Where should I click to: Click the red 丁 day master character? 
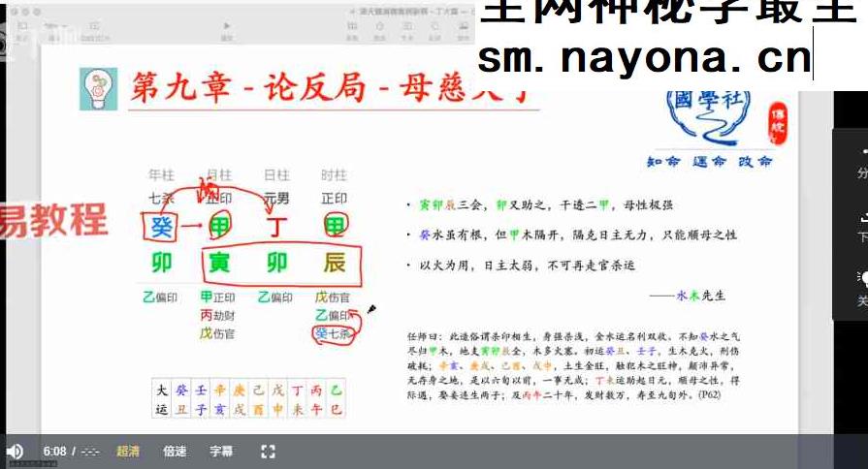[x=276, y=228]
